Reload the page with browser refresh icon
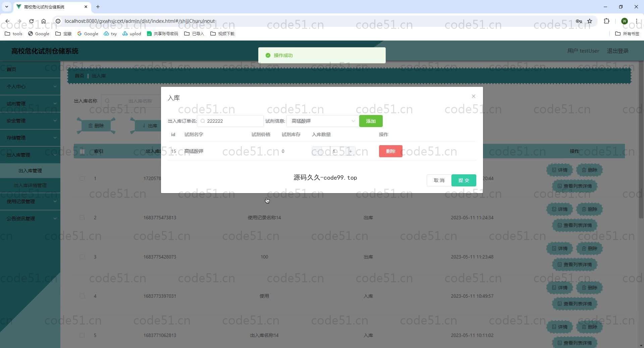The height and width of the screenshot is (348, 644). [31, 21]
